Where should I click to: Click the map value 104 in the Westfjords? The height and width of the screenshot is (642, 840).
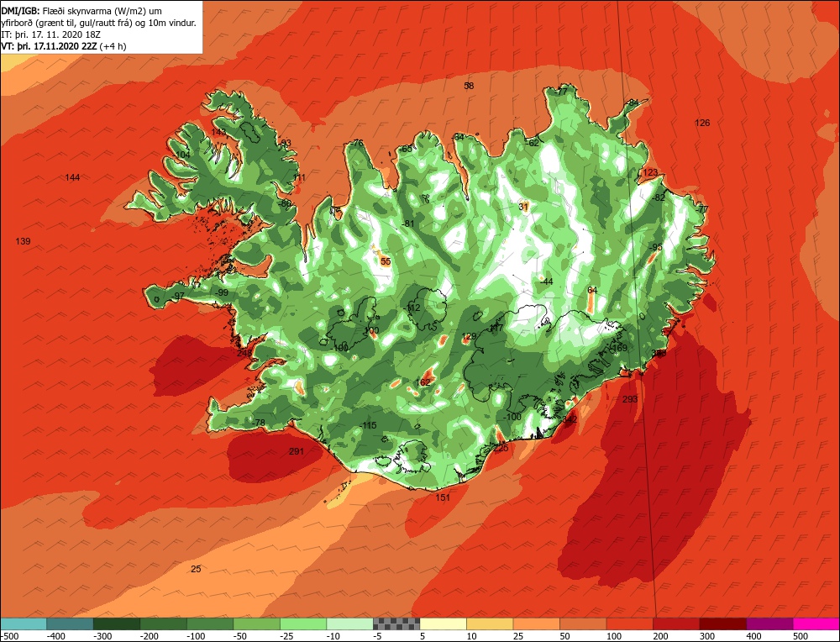181,155
